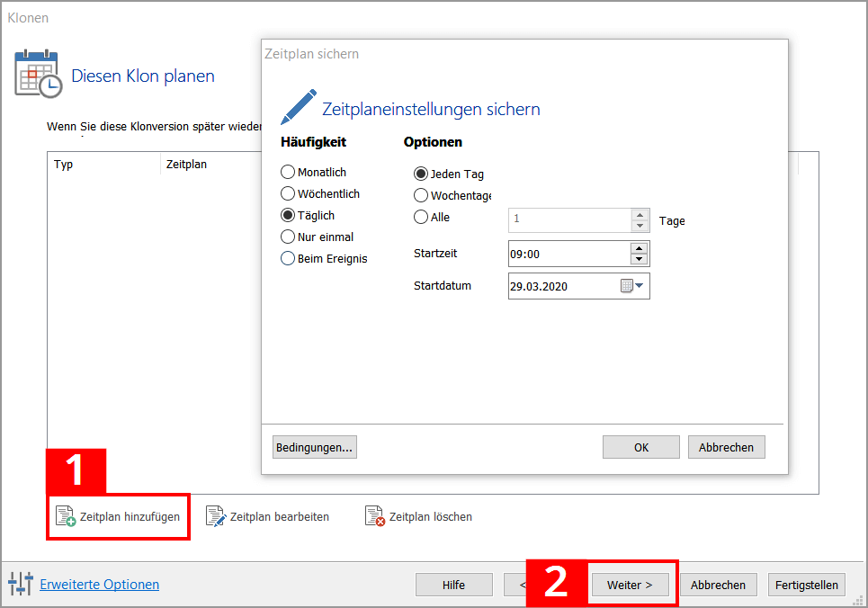Image resolution: width=868 pixels, height=608 pixels.
Task: Click the Zeitplan löschen button
Action: (x=419, y=516)
